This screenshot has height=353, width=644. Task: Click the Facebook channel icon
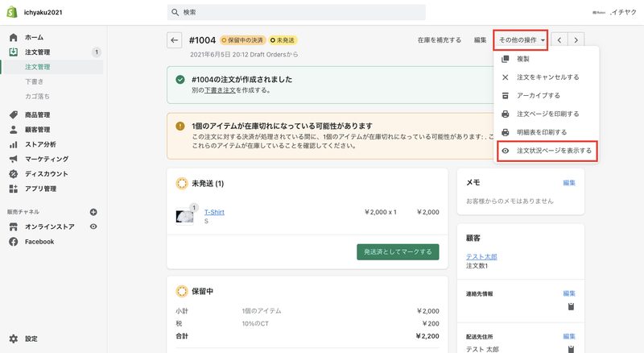point(14,242)
